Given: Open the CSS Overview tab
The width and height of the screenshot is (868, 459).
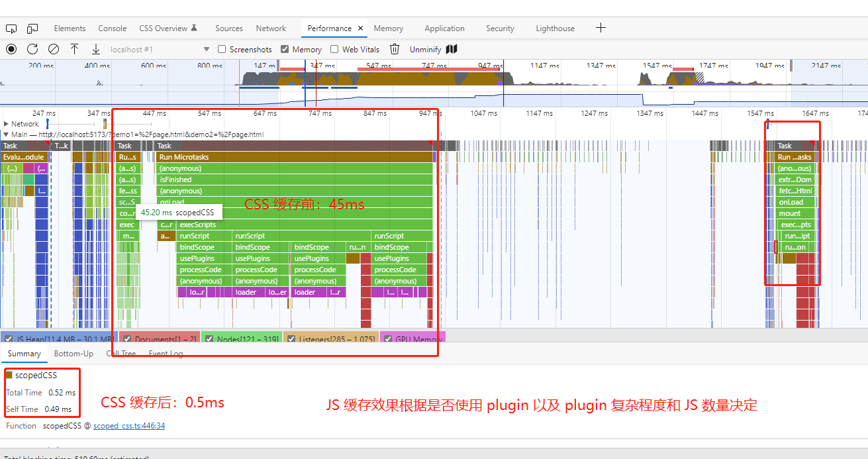Looking at the screenshot, I should [168, 28].
